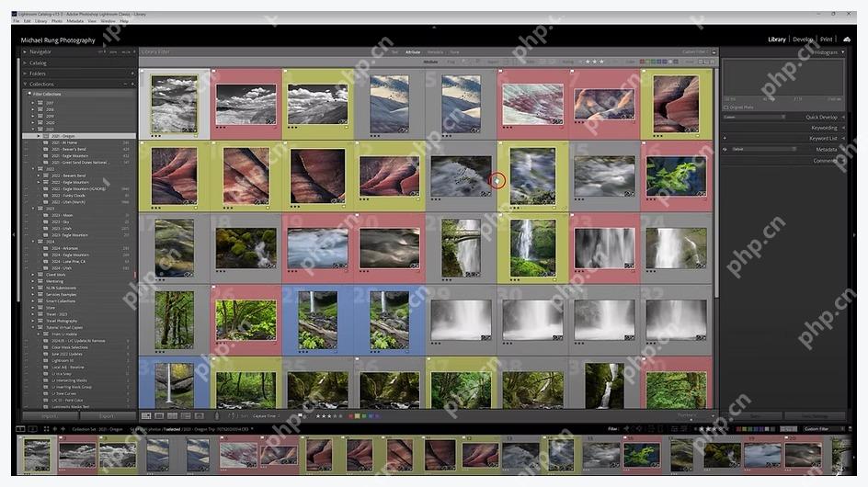Open the Metadata menu
This screenshot has height=487, width=868.
(x=75, y=21)
